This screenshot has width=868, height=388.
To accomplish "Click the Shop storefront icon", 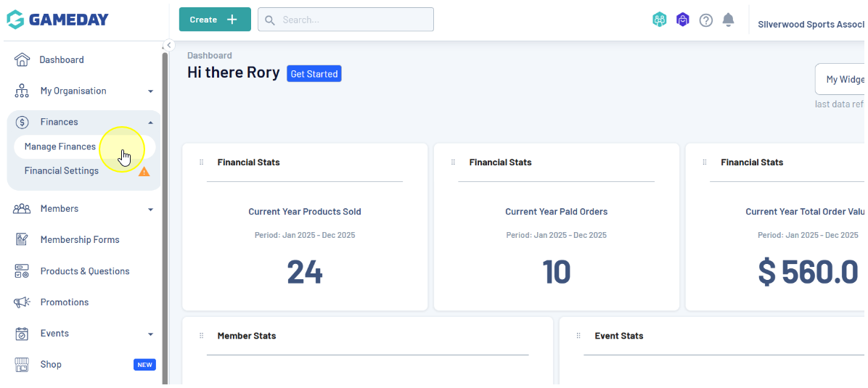I will tap(22, 365).
